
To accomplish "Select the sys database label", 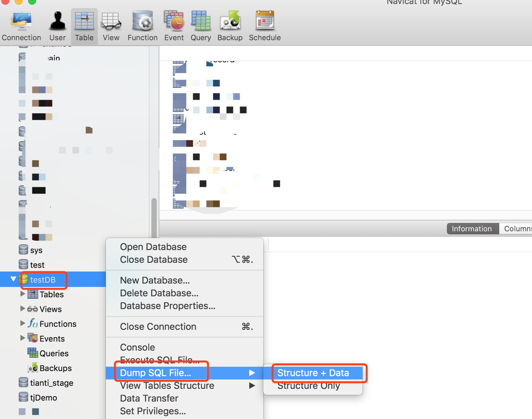I will [36, 250].
